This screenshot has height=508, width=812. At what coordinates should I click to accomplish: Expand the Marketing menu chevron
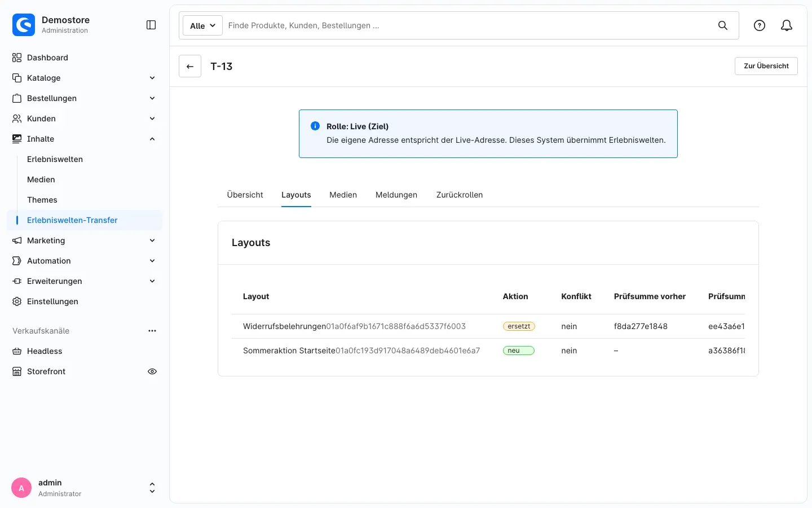pyautogui.click(x=152, y=240)
